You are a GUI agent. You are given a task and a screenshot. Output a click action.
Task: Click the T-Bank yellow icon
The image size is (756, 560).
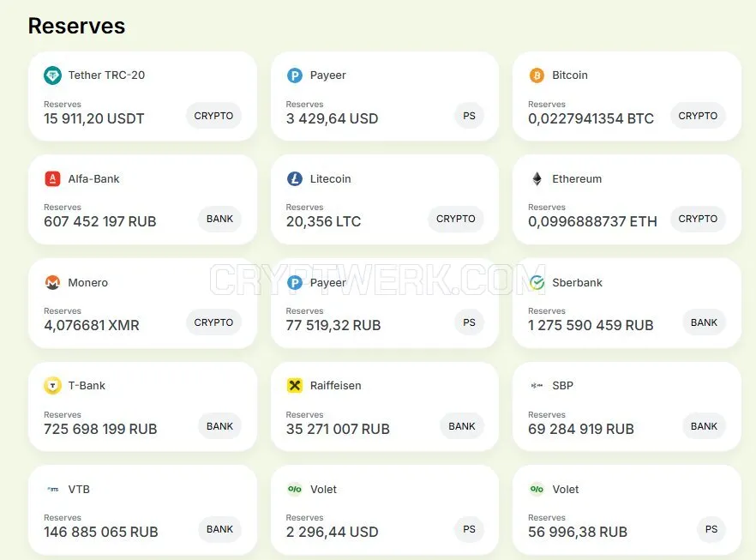click(52, 386)
